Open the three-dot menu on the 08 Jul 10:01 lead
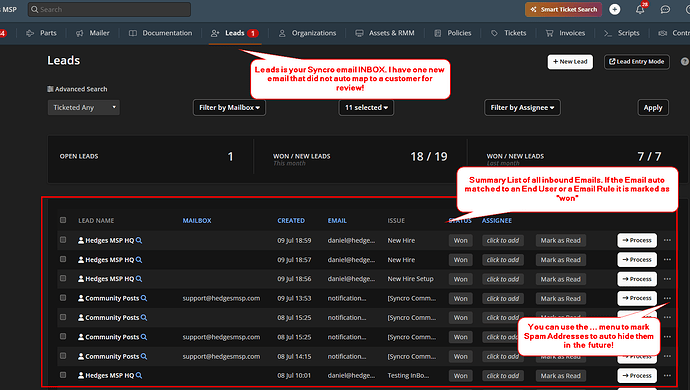This screenshot has height=390, width=690. tap(668, 375)
